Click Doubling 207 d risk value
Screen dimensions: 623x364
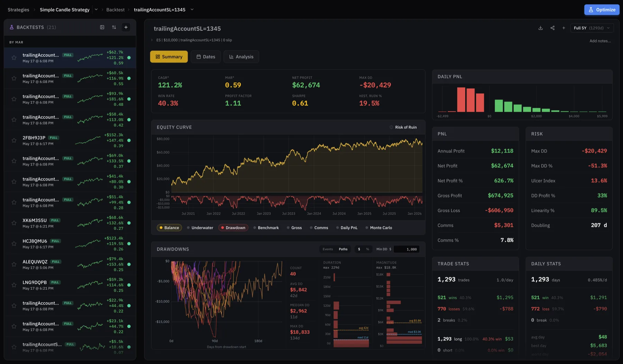click(599, 225)
